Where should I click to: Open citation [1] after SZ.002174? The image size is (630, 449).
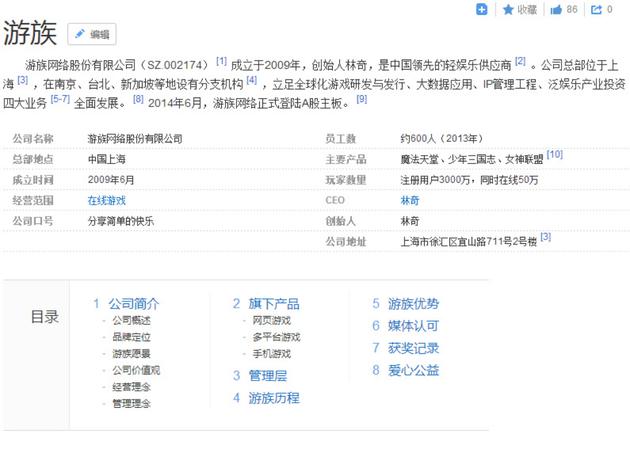click(221, 61)
